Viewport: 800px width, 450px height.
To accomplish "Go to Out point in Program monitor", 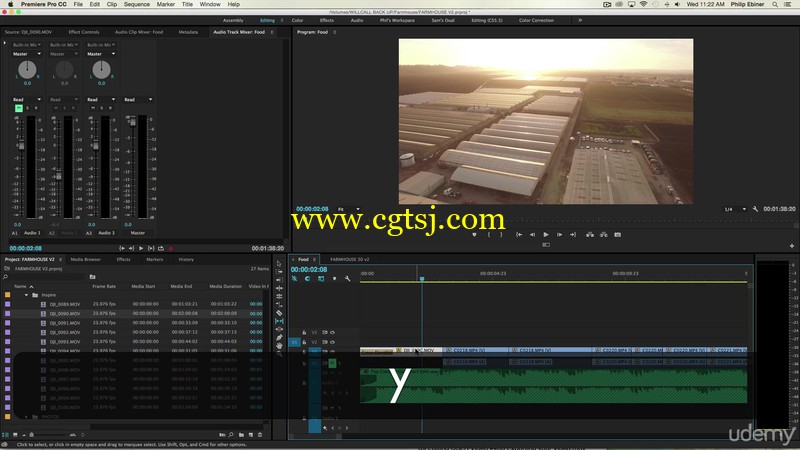I will coord(573,235).
